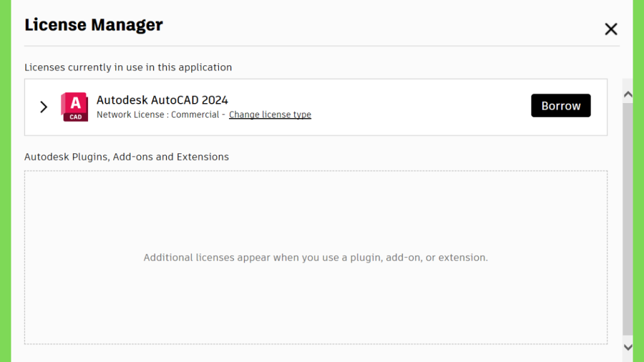The image size is (644, 362).
Task: Click the vertical scrollbar thumb
Action: click(628, 219)
